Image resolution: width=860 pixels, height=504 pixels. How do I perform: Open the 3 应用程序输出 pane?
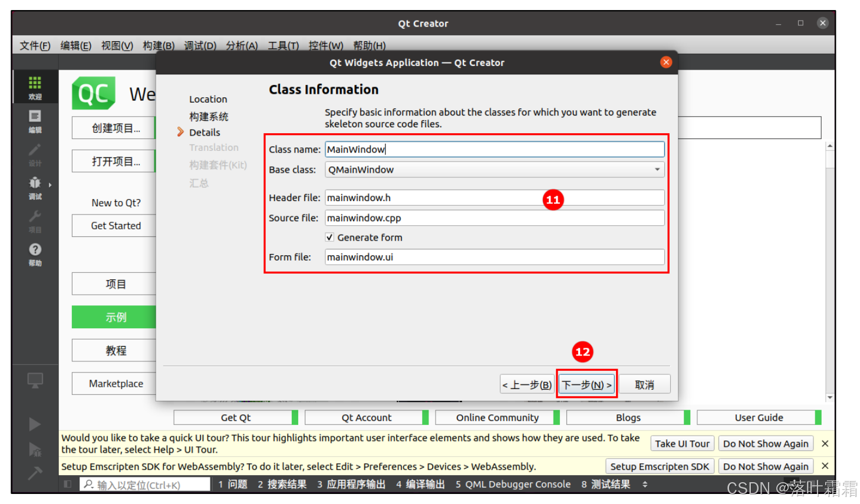(351, 484)
